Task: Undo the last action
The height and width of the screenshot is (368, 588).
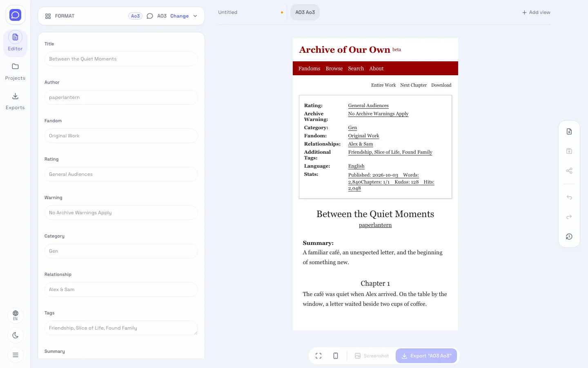Action: click(569, 197)
